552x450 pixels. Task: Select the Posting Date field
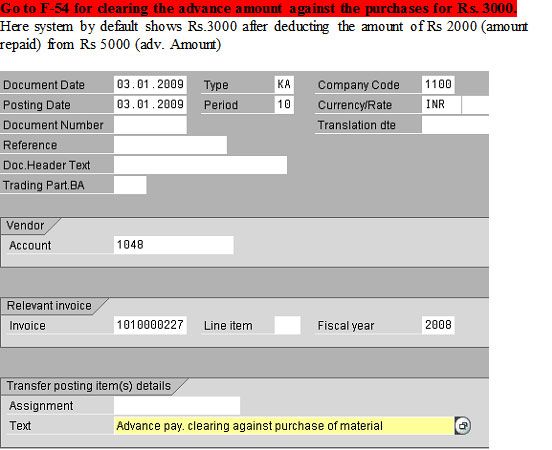coord(150,105)
